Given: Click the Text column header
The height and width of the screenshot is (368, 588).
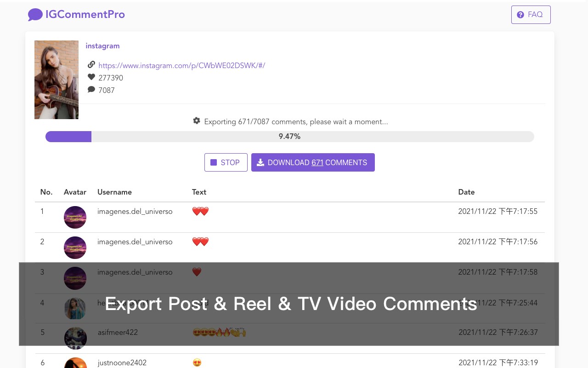Looking at the screenshot, I should (199, 192).
